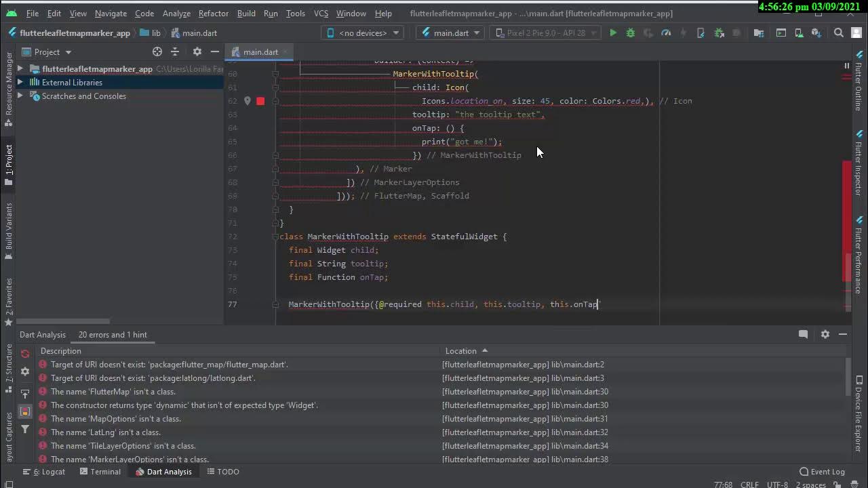Toggle group-by-file button in Dart Analysis

pyautogui.click(x=25, y=411)
